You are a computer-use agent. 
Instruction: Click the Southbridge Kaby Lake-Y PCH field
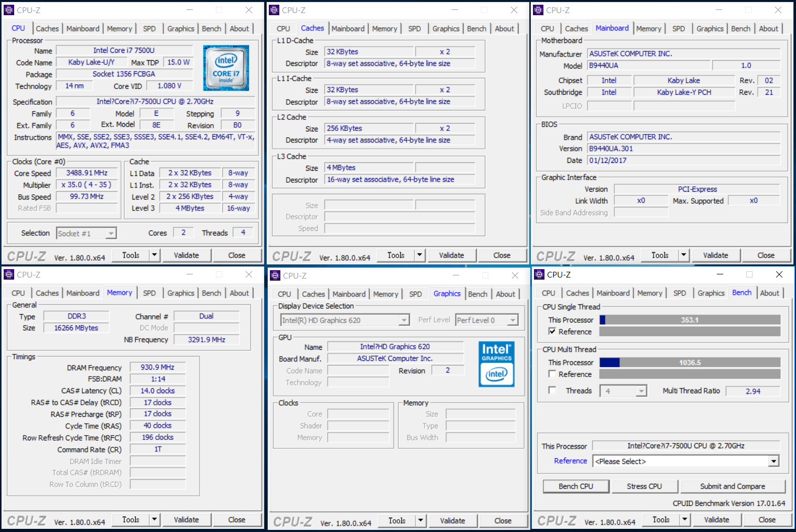point(684,92)
